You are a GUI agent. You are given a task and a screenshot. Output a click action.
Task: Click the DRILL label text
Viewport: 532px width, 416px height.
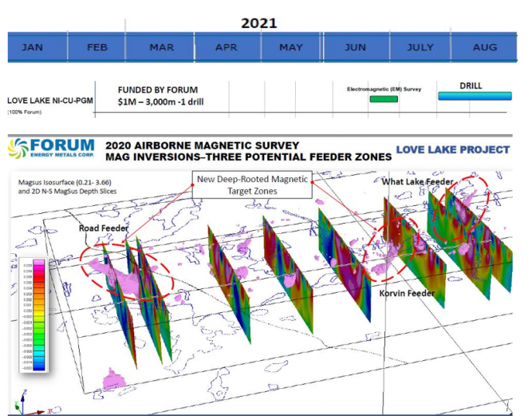tap(471, 86)
